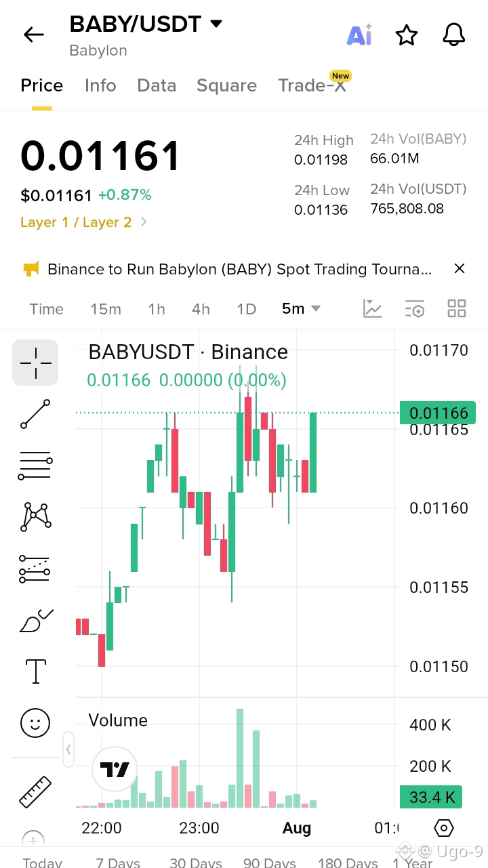
Task: Go back using the left arrow
Action: pyautogui.click(x=33, y=35)
